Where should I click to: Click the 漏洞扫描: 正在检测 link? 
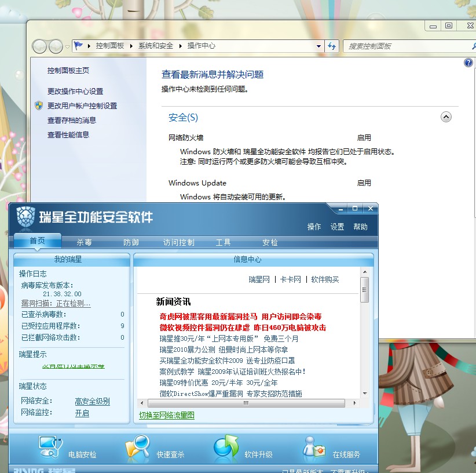pyautogui.click(x=56, y=303)
